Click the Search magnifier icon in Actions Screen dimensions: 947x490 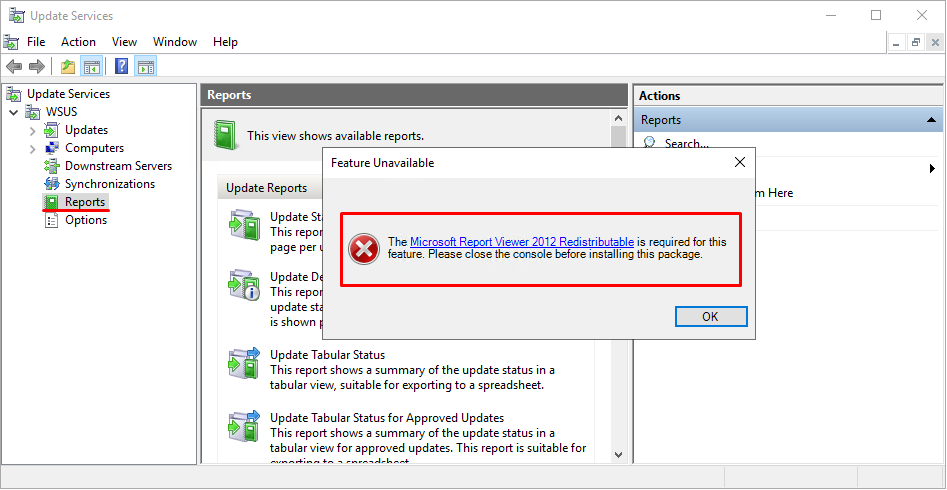(x=649, y=143)
